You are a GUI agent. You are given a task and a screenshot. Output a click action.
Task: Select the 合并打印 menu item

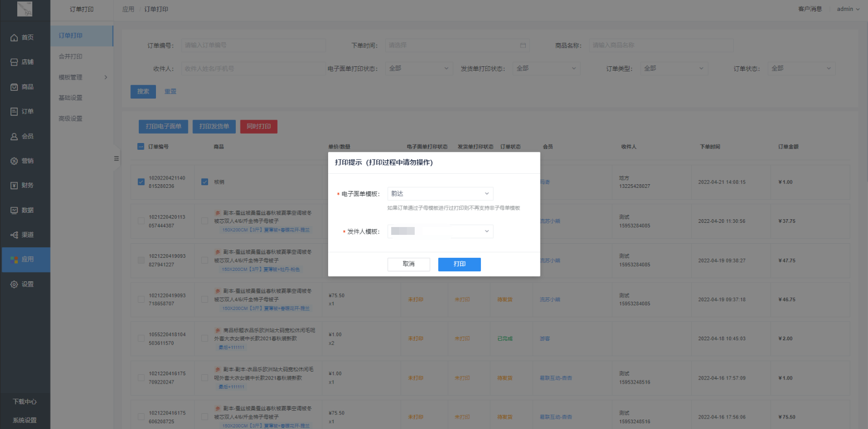(x=70, y=56)
